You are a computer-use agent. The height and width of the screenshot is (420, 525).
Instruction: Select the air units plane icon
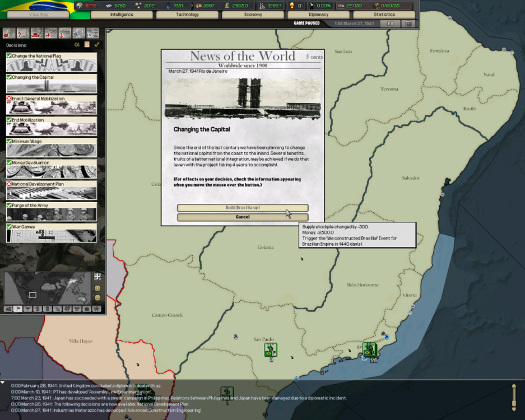click(x=51, y=34)
